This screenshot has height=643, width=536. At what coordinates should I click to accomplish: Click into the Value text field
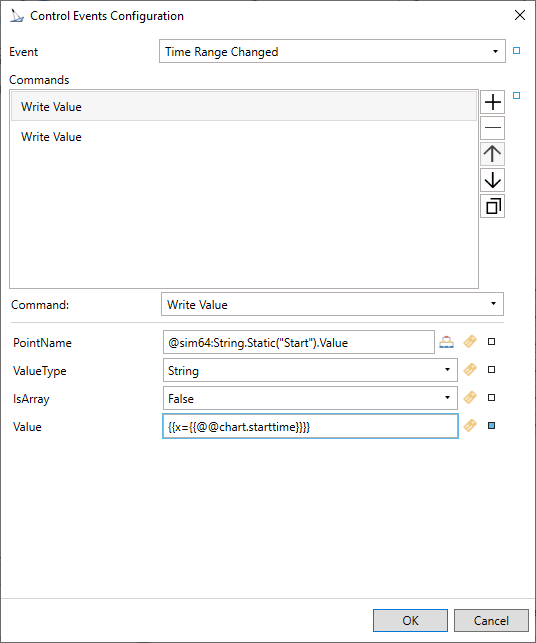310,426
